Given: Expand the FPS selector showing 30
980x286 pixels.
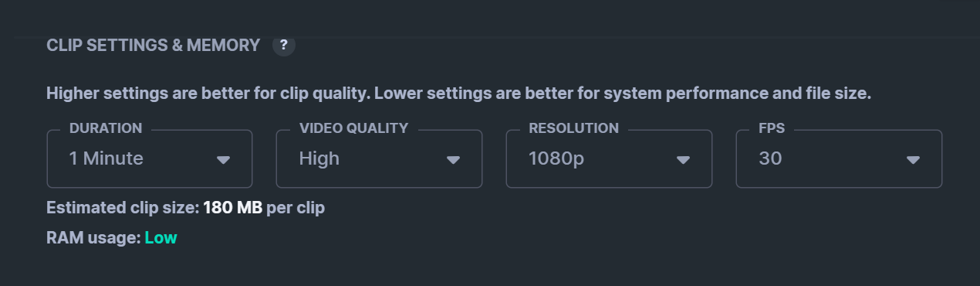Looking at the screenshot, I should click(839, 158).
